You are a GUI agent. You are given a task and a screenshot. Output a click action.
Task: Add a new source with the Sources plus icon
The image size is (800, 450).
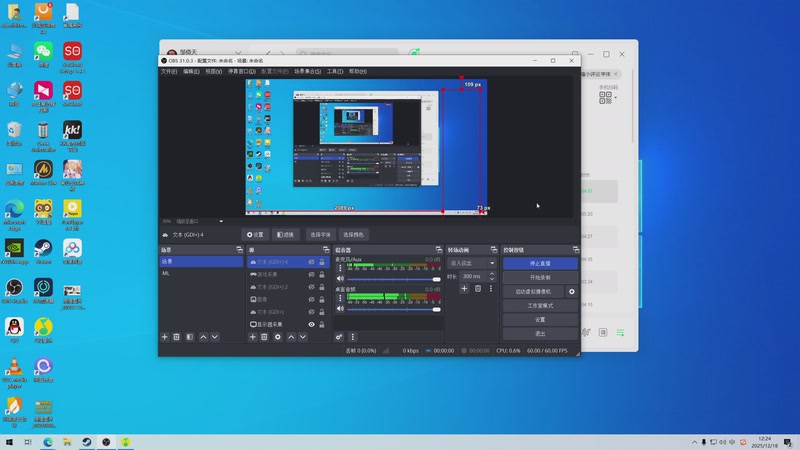tap(253, 337)
